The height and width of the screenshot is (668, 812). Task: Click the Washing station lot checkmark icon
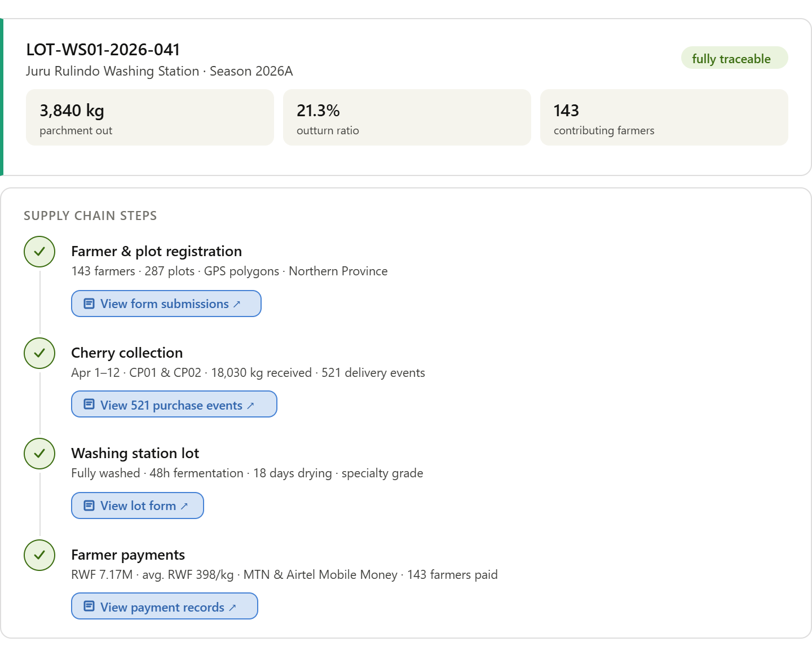click(x=39, y=454)
